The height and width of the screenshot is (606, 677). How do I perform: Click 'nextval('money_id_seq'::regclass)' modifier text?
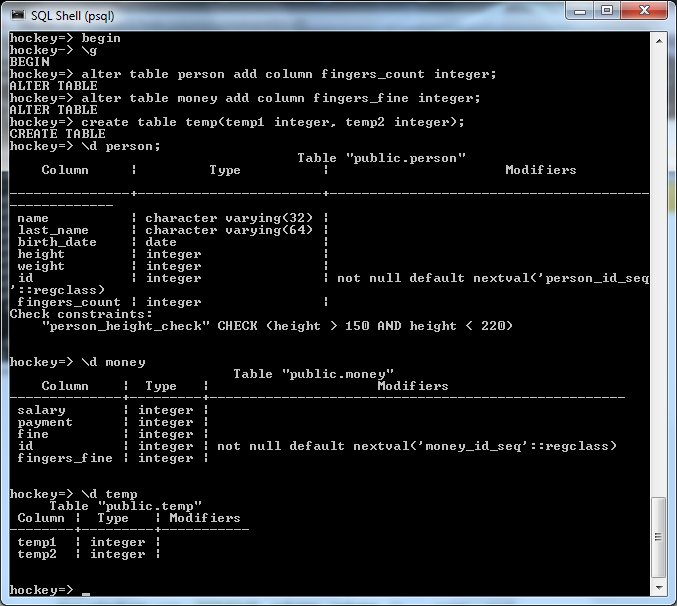[x=485, y=446]
